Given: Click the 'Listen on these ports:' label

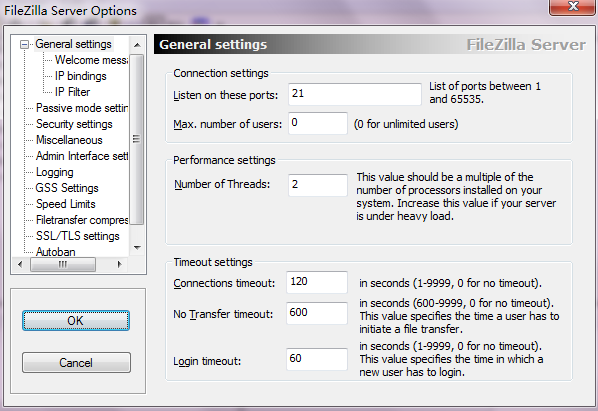Looking at the screenshot, I should pos(226,95).
